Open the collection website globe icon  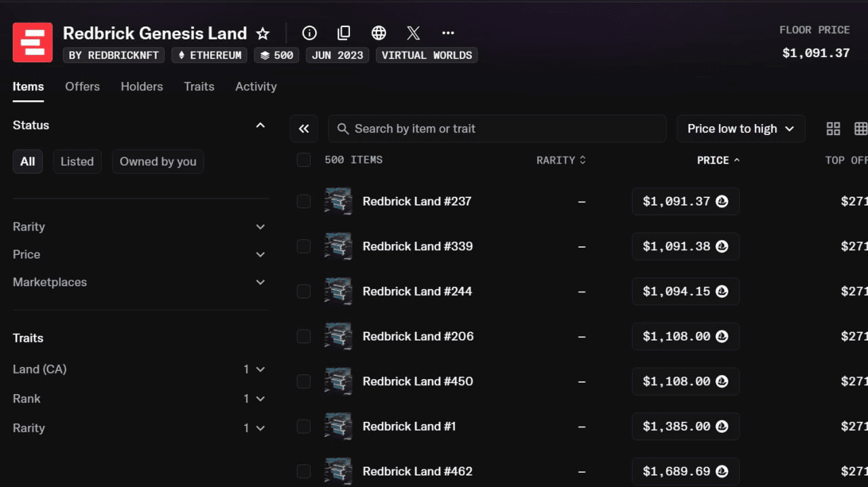tap(378, 33)
